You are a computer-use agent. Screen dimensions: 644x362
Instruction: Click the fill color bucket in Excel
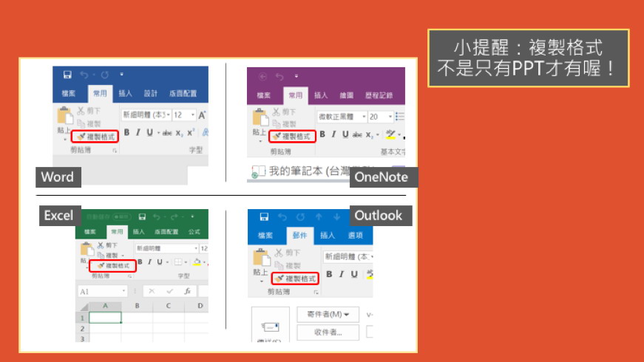click(x=197, y=262)
